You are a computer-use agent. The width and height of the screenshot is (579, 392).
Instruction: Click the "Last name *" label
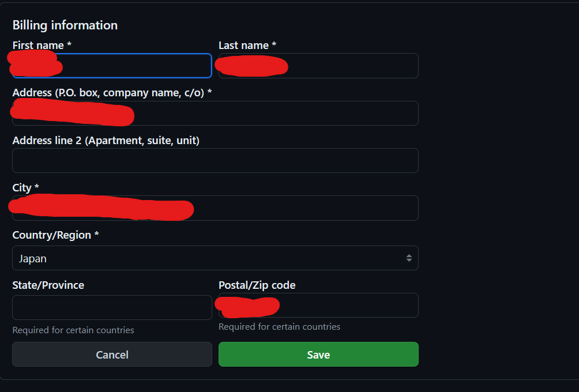tap(247, 45)
